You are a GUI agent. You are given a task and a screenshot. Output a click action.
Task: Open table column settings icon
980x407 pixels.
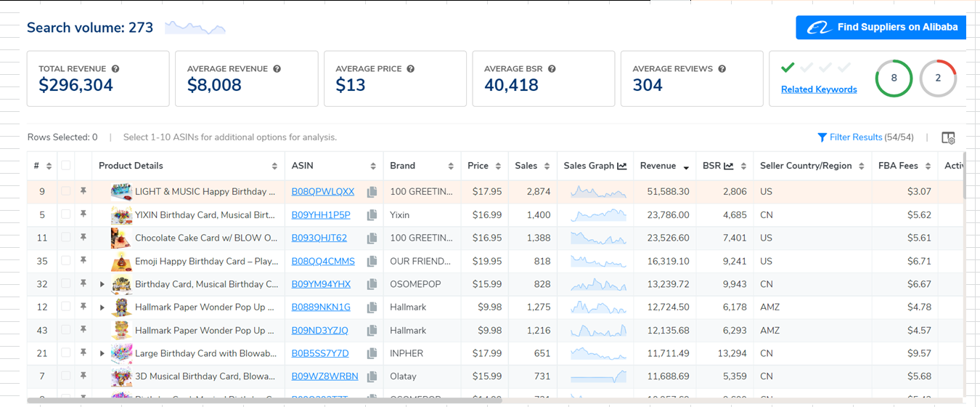pyautogui.click(x=948, y=137)
